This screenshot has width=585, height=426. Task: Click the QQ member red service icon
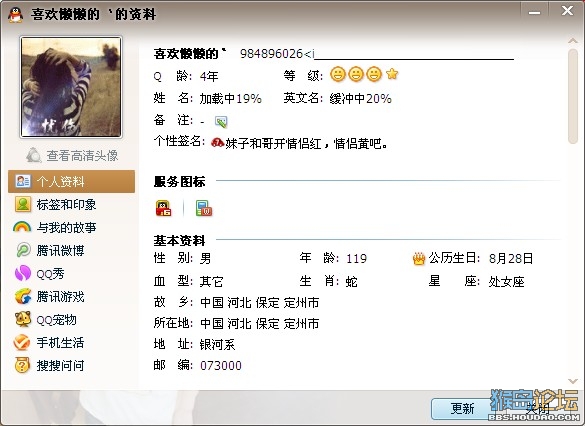[x=163, y=208]
